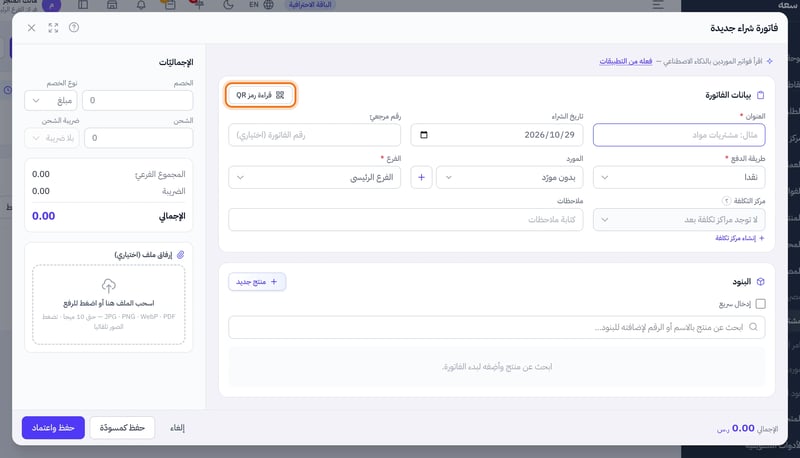The height and width of the screenshot is (458, 800).
Task: Click the الضريبة tax row label
Action: (x=173, y=191)
